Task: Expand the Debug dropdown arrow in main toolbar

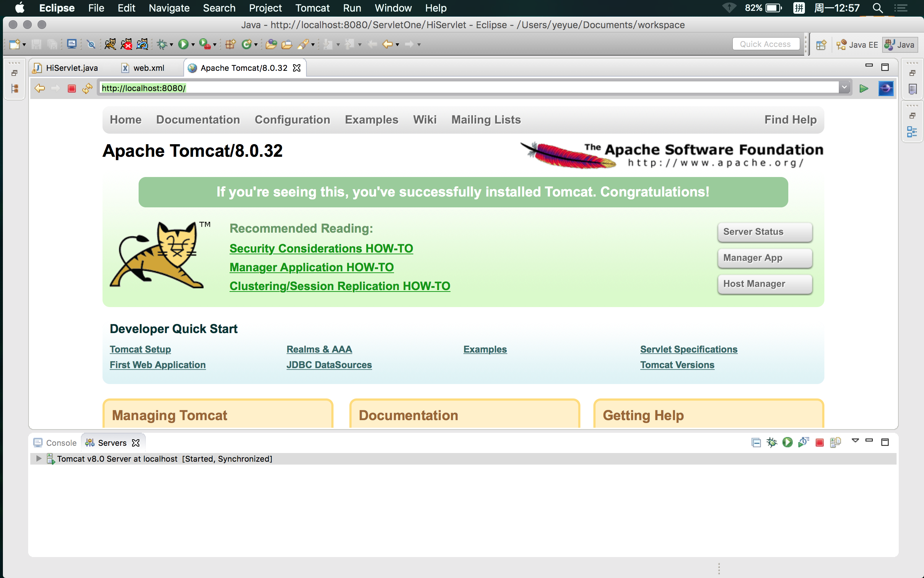Action: coord(171,45)
